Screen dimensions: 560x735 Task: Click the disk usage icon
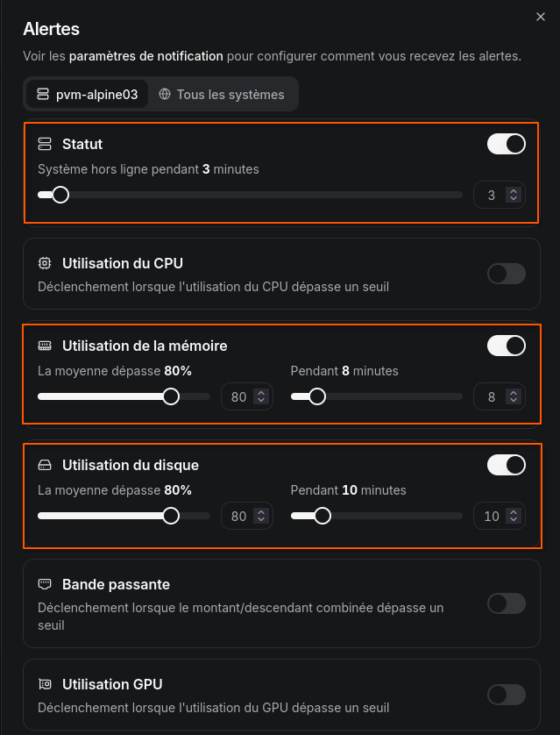click(x=45, y=465)
